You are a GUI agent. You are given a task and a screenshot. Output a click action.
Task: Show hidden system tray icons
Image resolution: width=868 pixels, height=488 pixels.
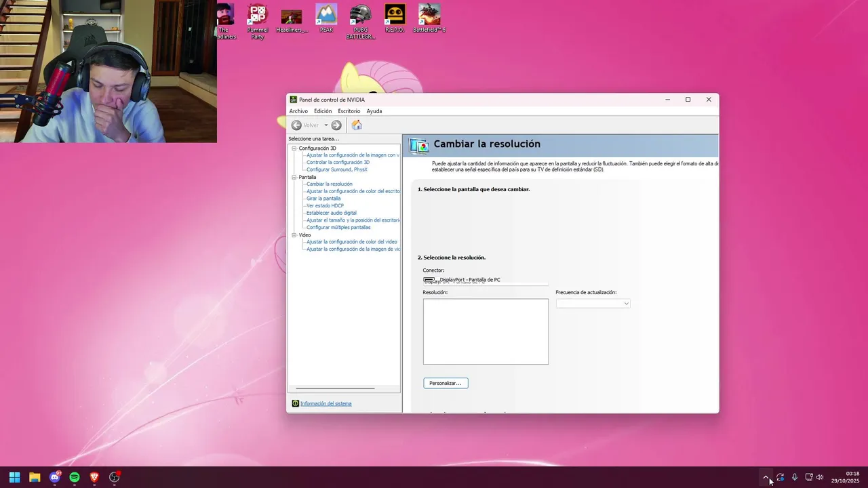[x=766, y=477]
